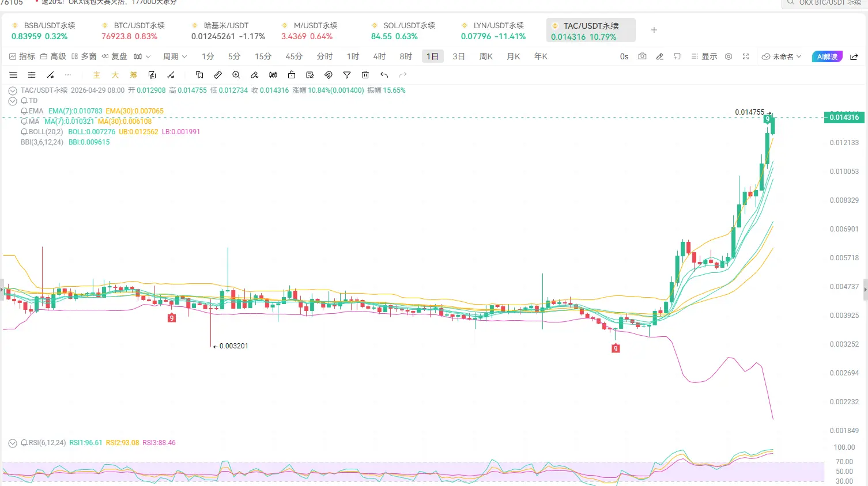Undo the last drawing action
This screenshot has width=868, height=486.
384,75
